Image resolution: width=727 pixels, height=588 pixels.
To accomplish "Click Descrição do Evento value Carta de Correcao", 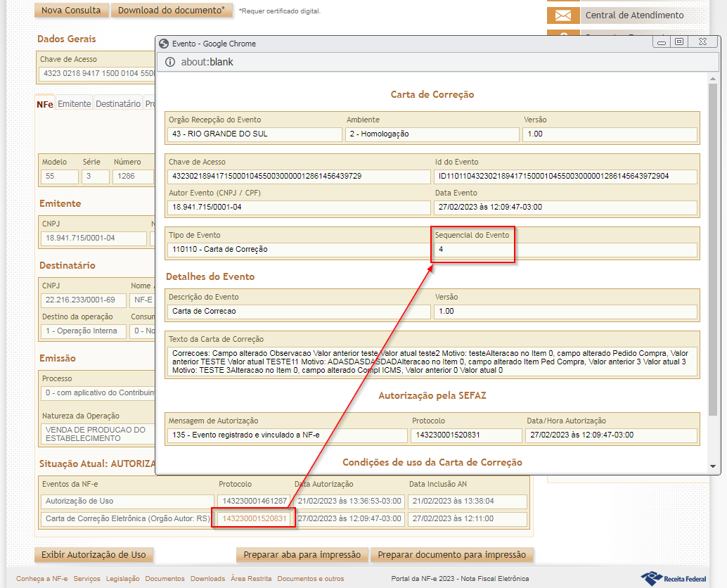I will point(299,311).
